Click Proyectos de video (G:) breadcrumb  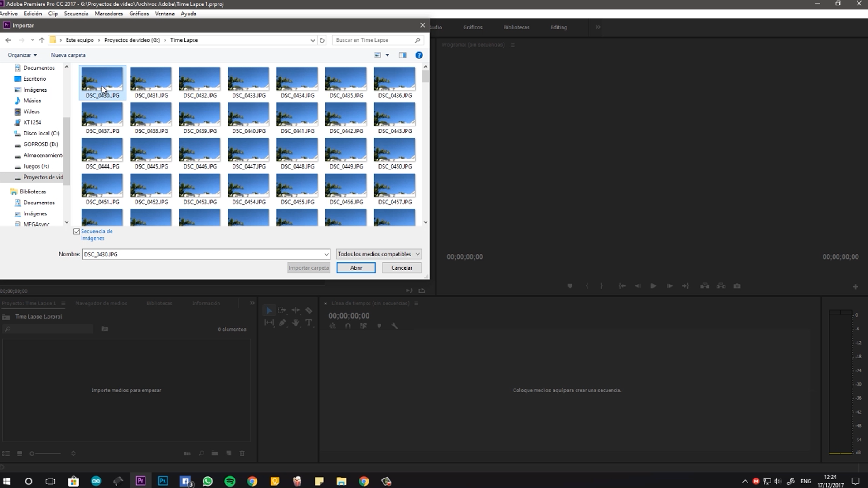point(132,40)
